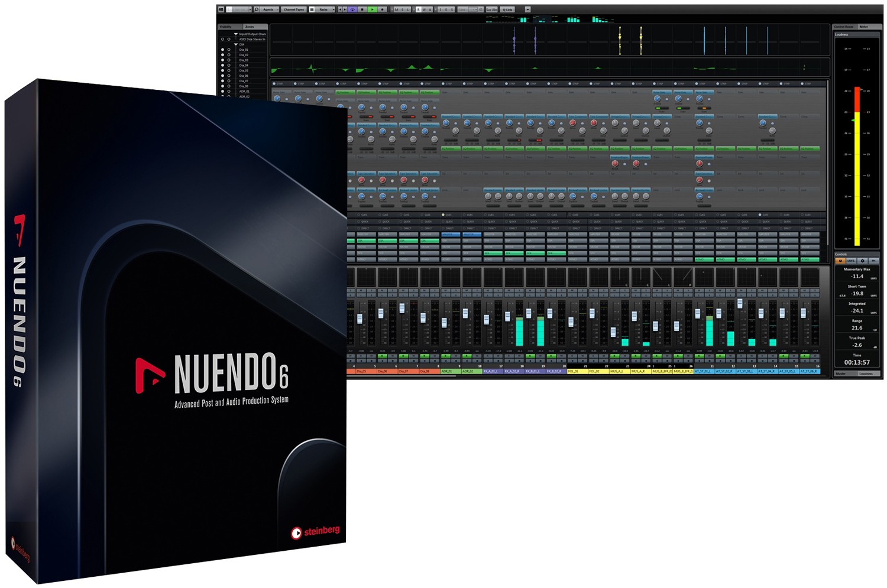Open the Racks dropdown in the toolbar
Viewport: 887px width, 588px height.
[324, 9]
